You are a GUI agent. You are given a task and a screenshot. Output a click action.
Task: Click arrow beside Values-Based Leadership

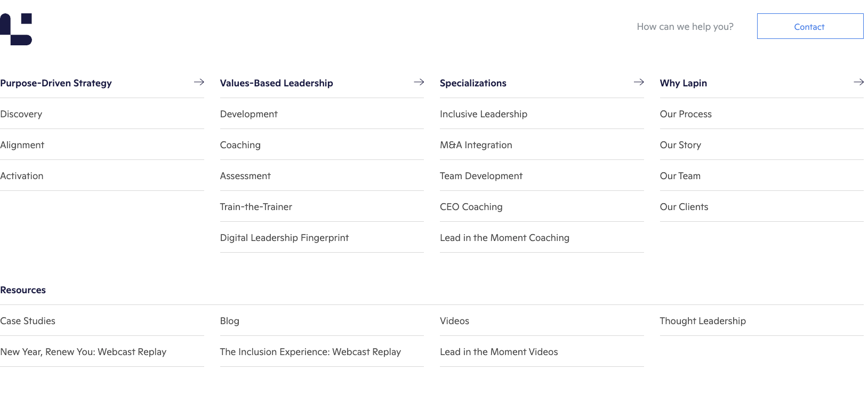tap(419, 82)
